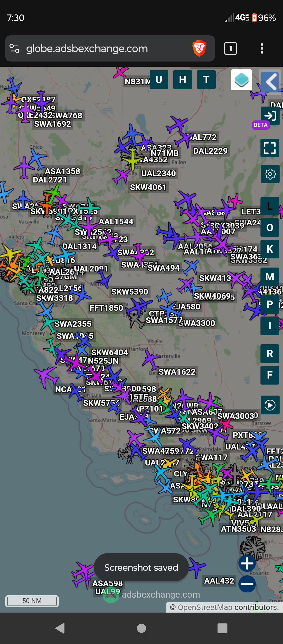Select flight label SKW5390

point(130,292)
